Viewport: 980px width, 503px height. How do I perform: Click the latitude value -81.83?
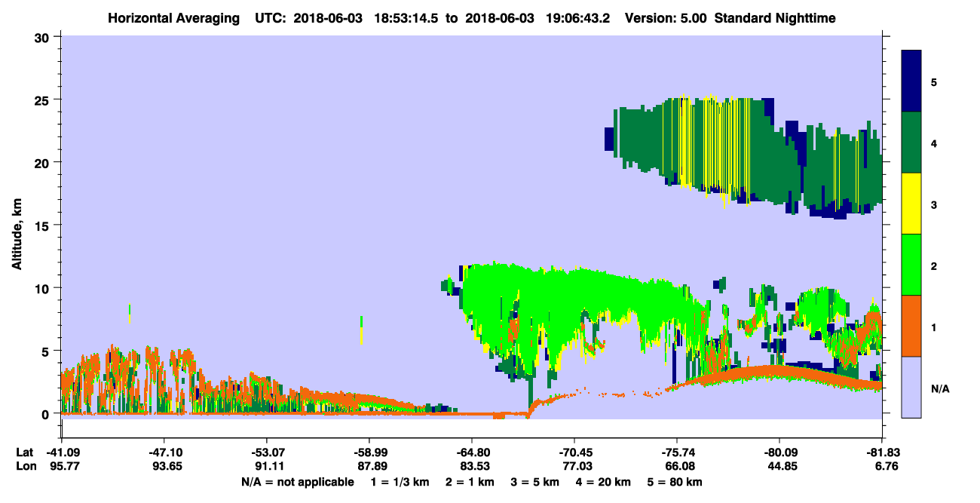coord(882,452)
